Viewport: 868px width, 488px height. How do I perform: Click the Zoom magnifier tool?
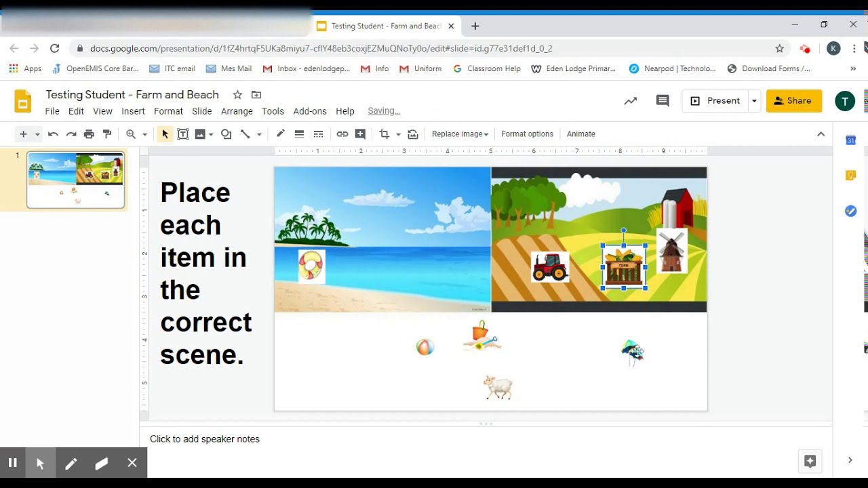coord(131,134)
